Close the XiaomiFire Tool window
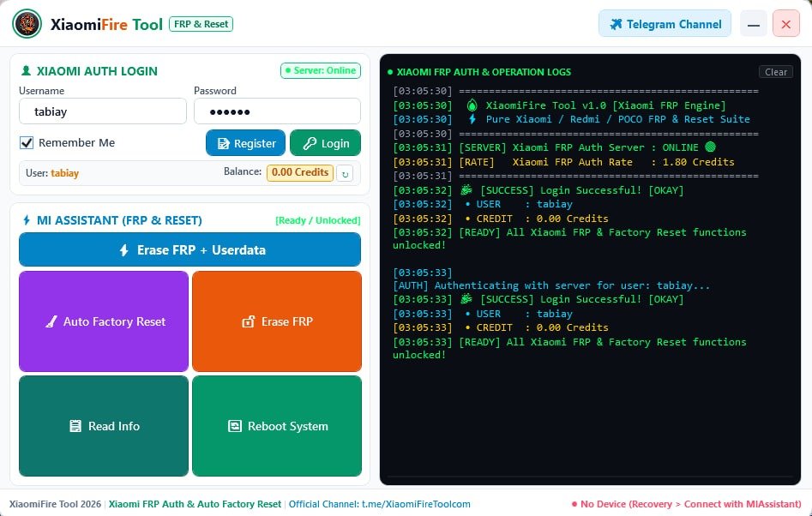Screen dimensions: 812x516 [786, 24]
